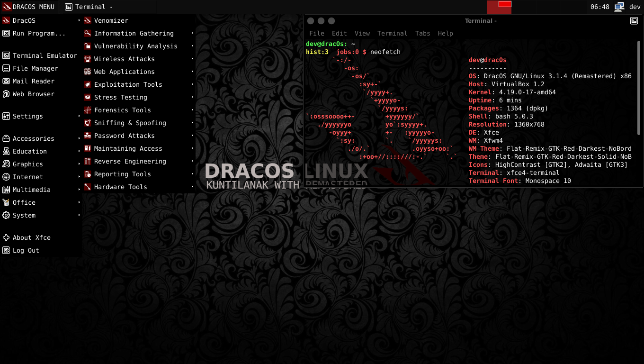The height and width of the screenshot is (364, 644).
Task: Click the Web Browser icon
Action: [x=6, y=94]
